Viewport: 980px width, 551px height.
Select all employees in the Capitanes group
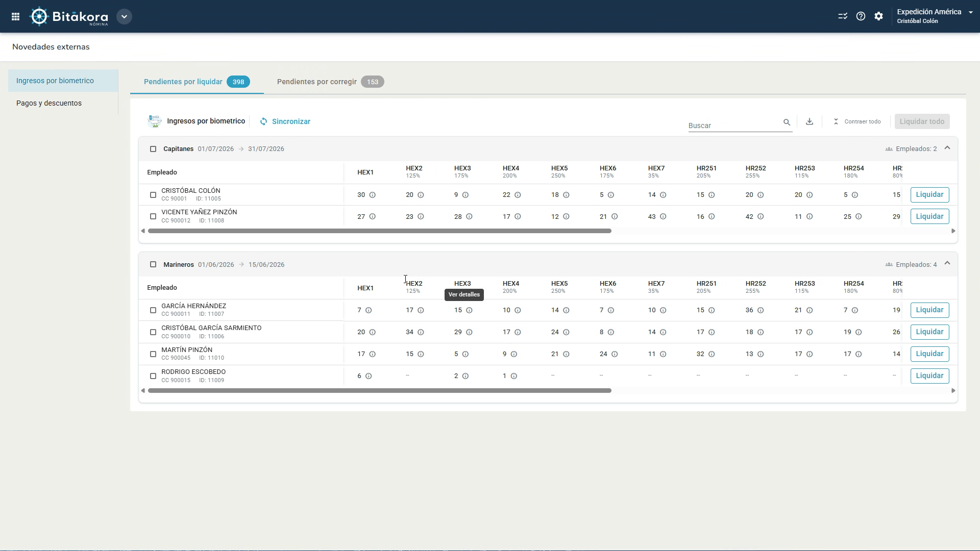(x=153, y=149)
